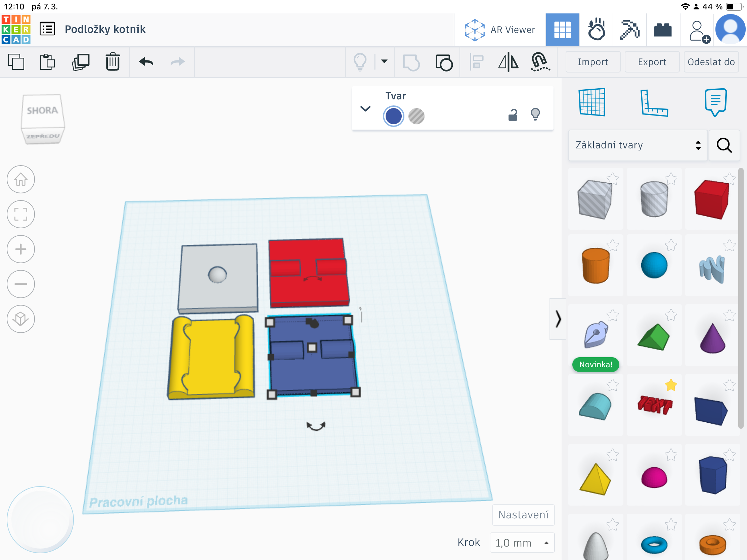Click the Mirror tool icon
The image size is (747, 560).
[x=509, y=62]
